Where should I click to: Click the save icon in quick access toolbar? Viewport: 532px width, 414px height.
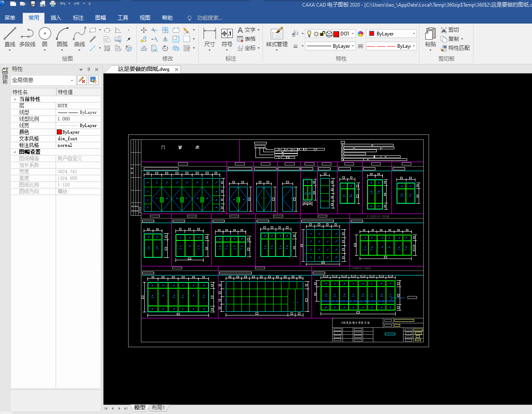pos(33,4)
